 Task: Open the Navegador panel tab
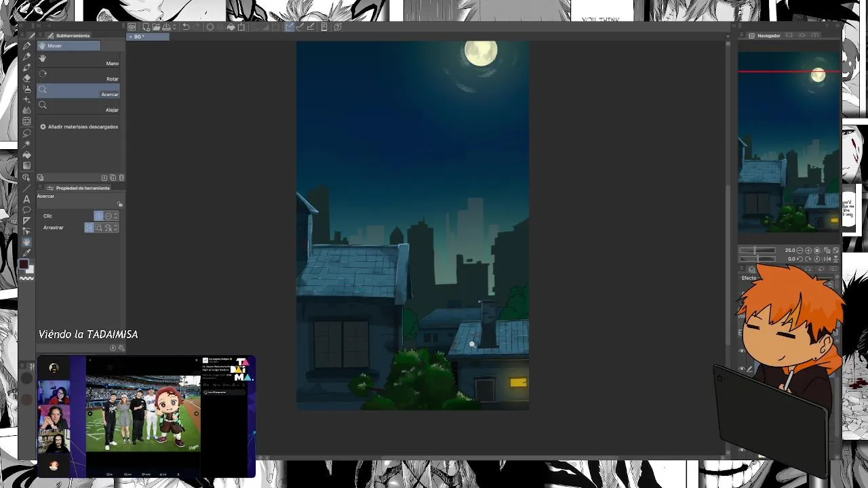(764, 35)
